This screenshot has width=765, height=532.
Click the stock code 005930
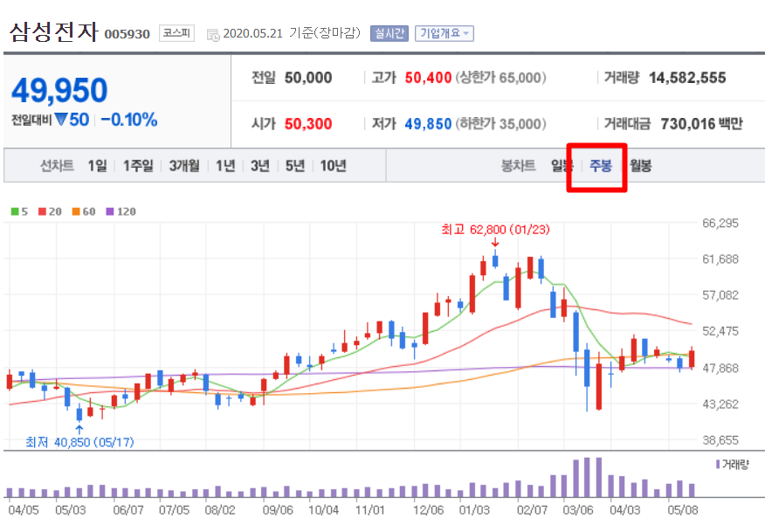(127, 34)
